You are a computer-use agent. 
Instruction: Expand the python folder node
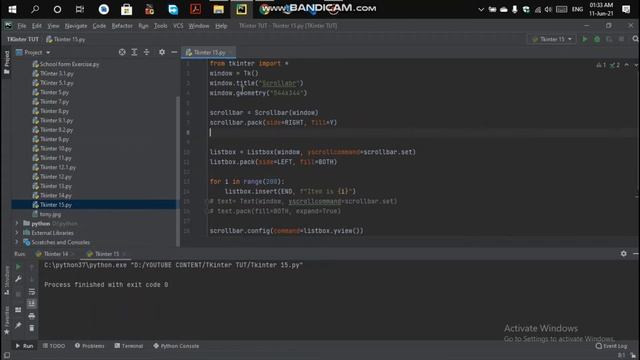tap(17, 223)
